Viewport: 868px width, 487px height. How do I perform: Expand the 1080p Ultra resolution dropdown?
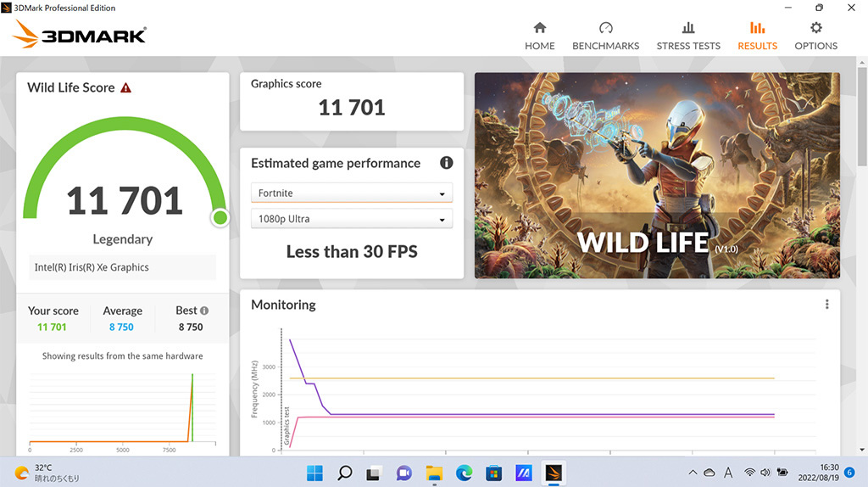[x=352, y=219]
